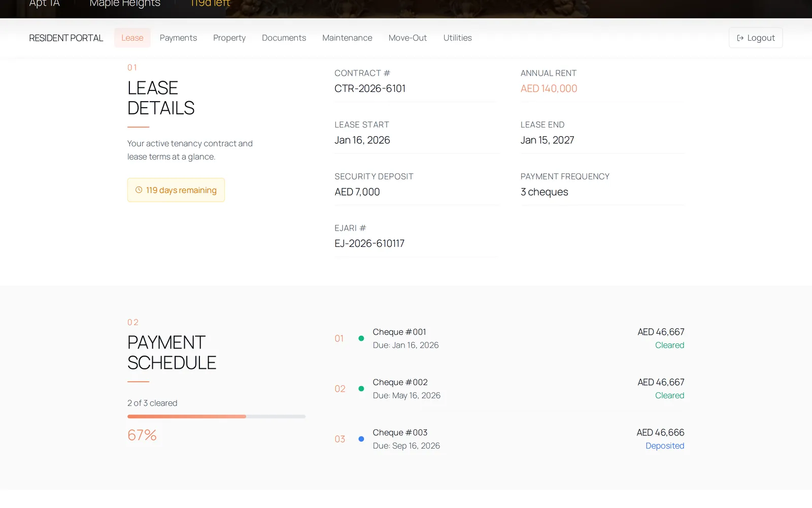Click Cheque #002 row title
This screenshot has width=812, height=508.
[x=400, y=383]
